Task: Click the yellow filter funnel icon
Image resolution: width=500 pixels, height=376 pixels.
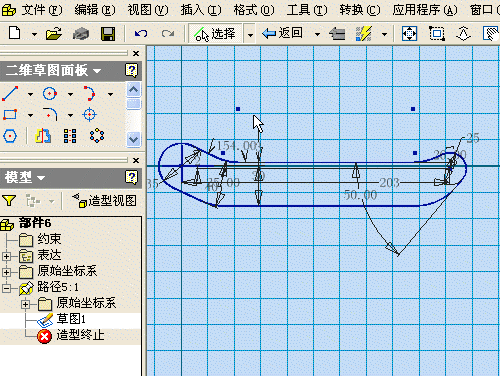Action: [x=9, y=201]
